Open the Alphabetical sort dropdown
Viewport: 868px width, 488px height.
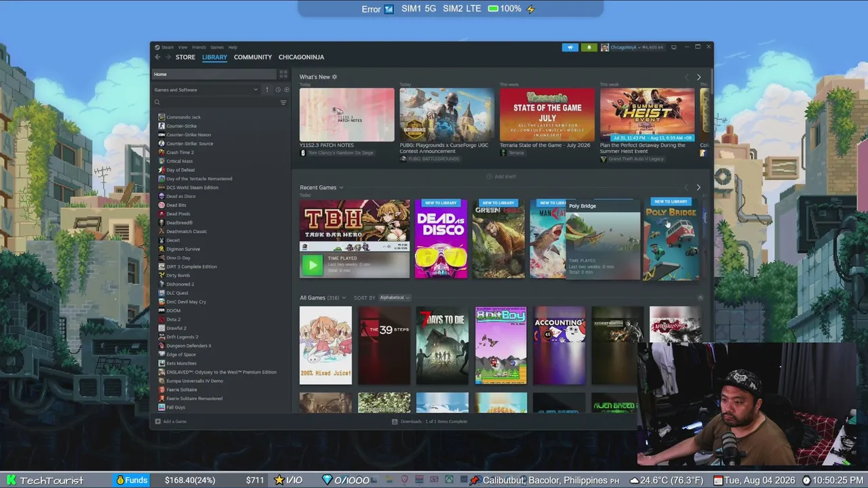pos(395,298)
